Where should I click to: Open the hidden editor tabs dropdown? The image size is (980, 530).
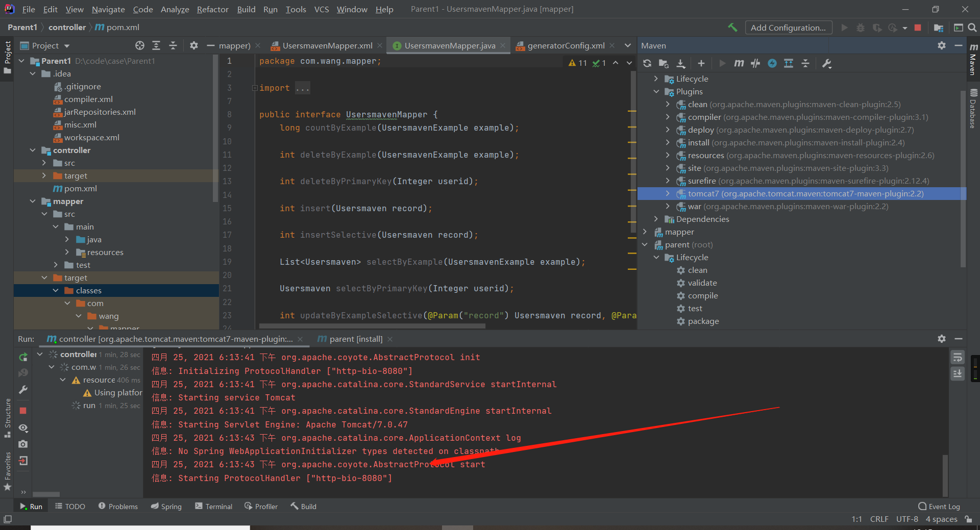tap(628, 45)
